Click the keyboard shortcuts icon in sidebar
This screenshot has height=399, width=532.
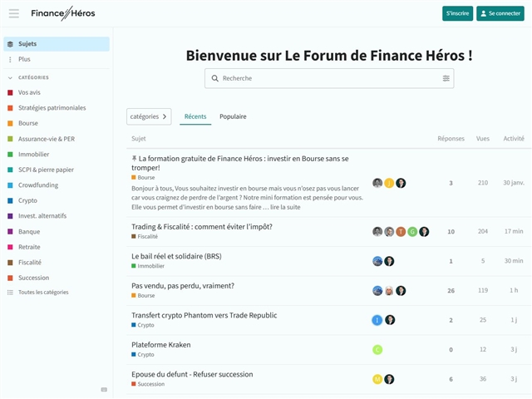pyautogui.click(x=104, y=390)
